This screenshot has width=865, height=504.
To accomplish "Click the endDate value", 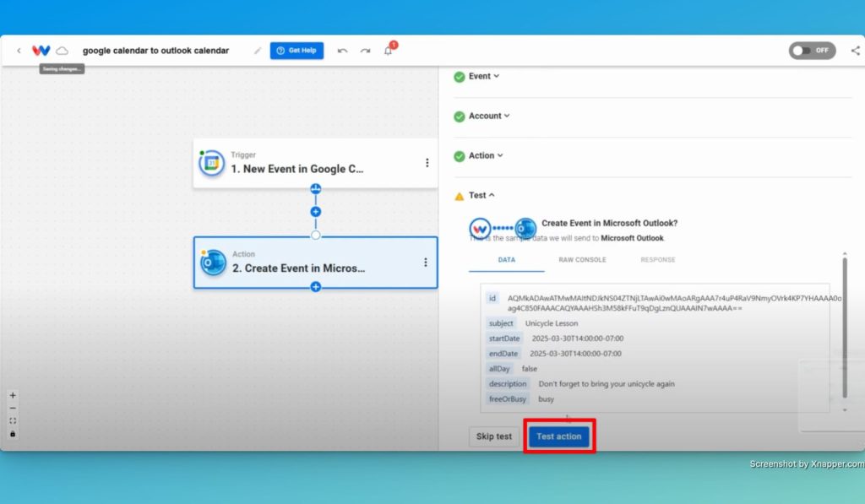I will coord(575,354).
